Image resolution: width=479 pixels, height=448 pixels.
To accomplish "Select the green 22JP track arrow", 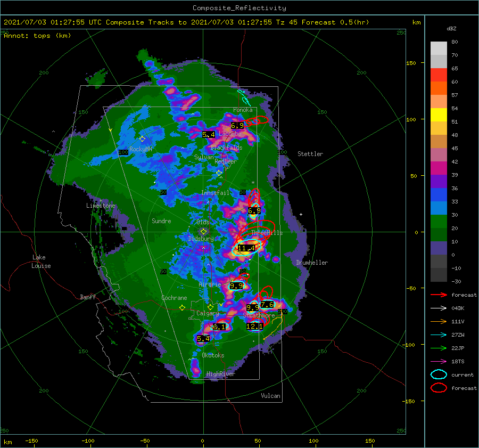I will point(439,348).
